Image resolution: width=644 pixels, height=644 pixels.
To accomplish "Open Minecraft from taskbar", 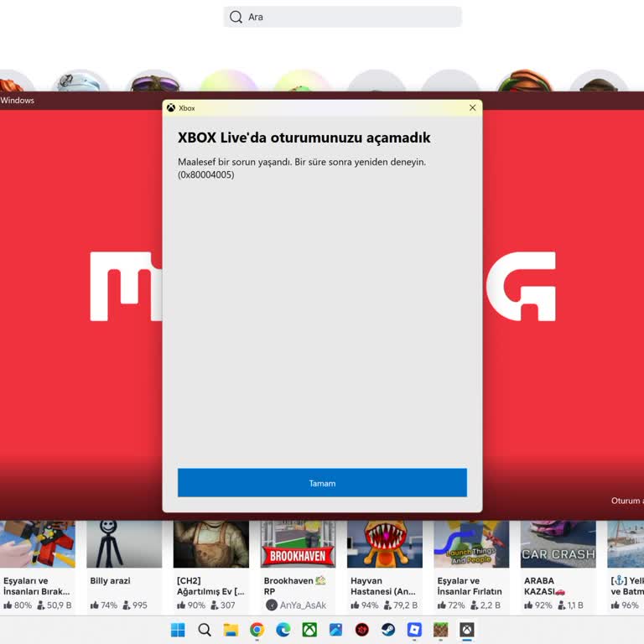I will [x=441, y=630].
